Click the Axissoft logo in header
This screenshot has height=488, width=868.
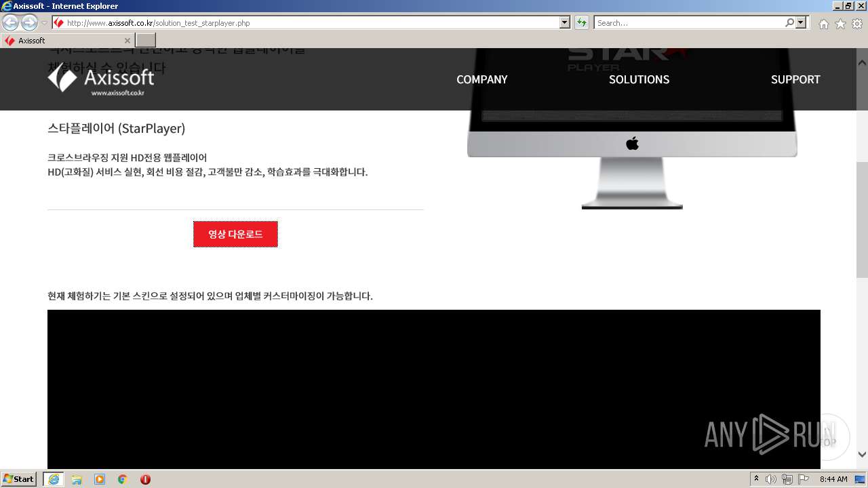(101, 80)
